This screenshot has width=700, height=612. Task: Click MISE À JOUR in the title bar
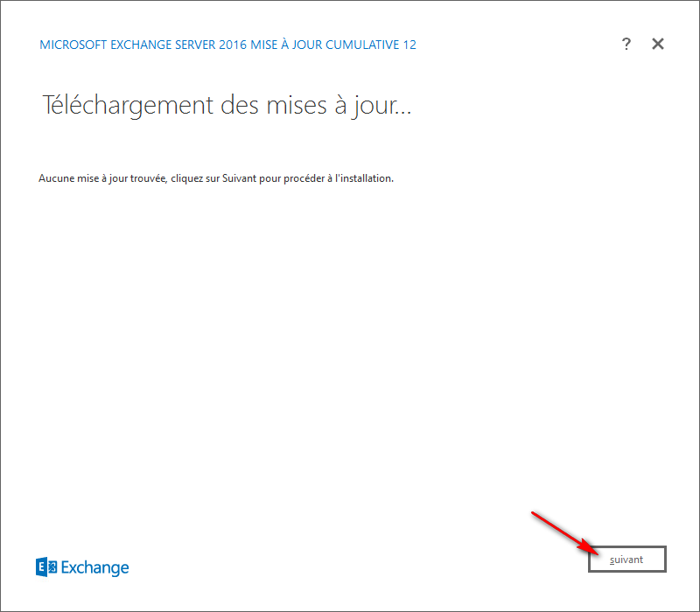click(280, 45)
